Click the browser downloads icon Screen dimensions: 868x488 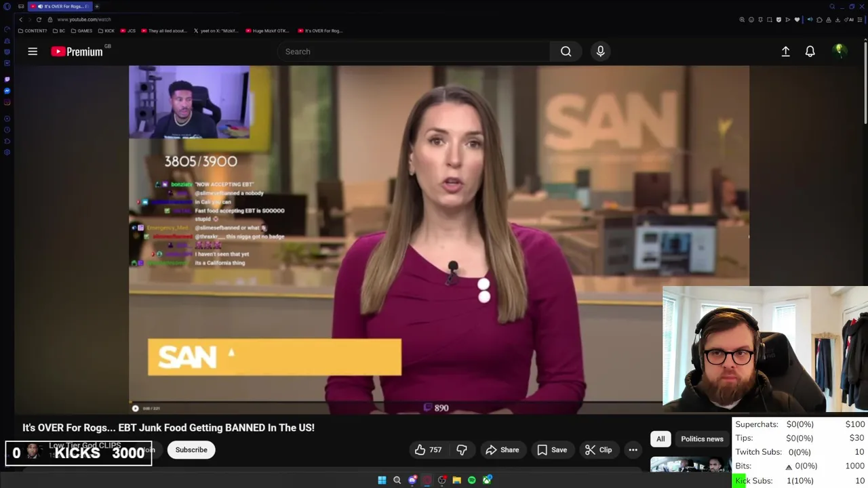(x=838, y=20)
